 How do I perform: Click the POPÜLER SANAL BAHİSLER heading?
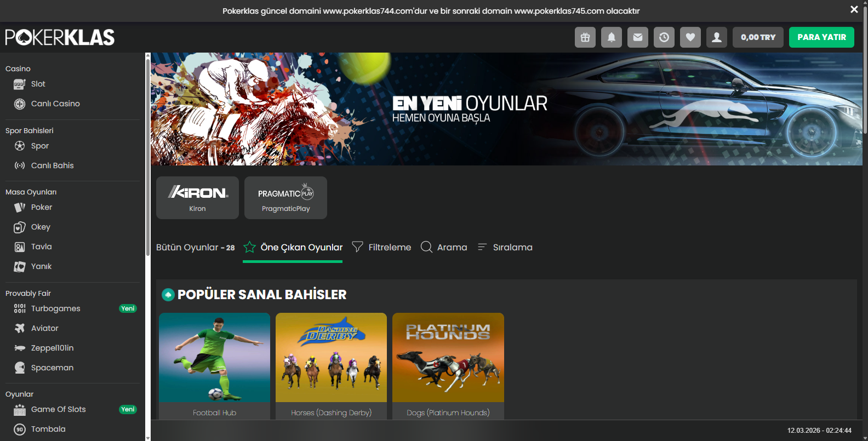tap(262, 295)
